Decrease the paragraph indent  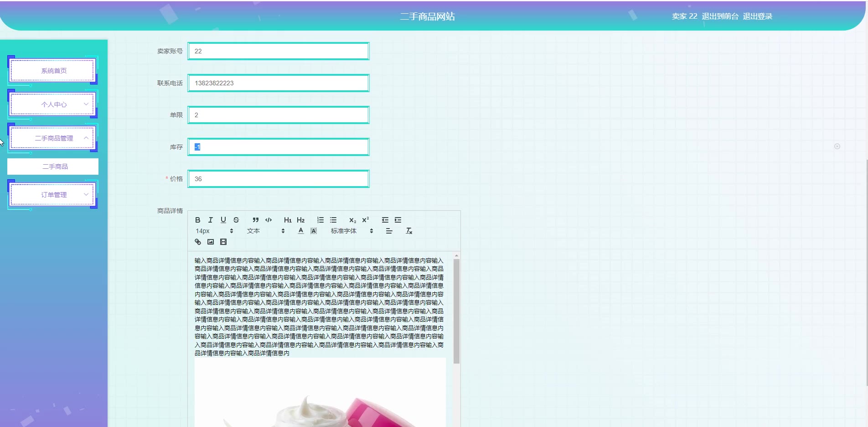tap(385, 220)
